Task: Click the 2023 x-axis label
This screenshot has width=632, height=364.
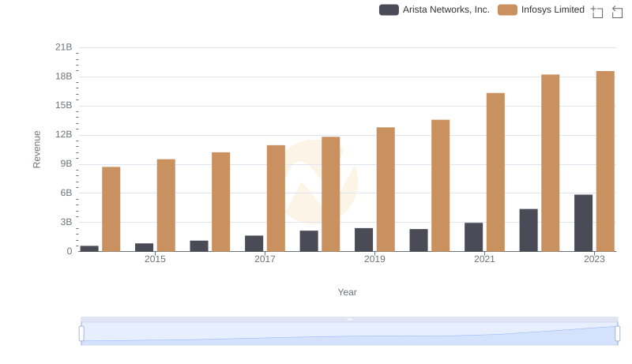Action: coord(595,259)
